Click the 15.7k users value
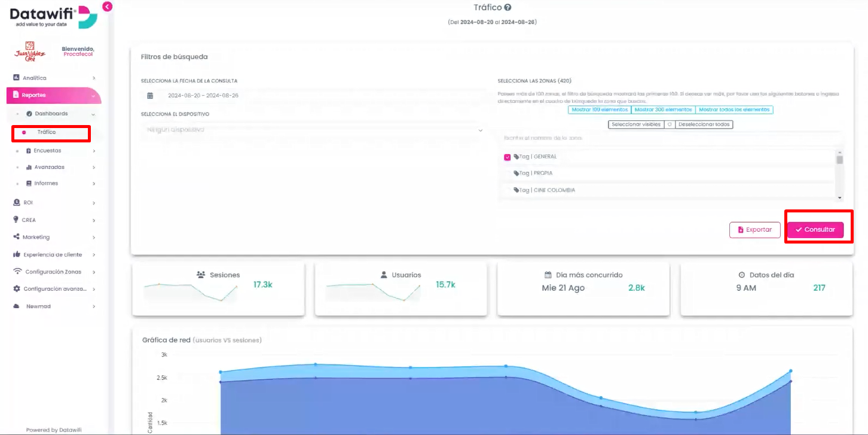 (445, 285)
